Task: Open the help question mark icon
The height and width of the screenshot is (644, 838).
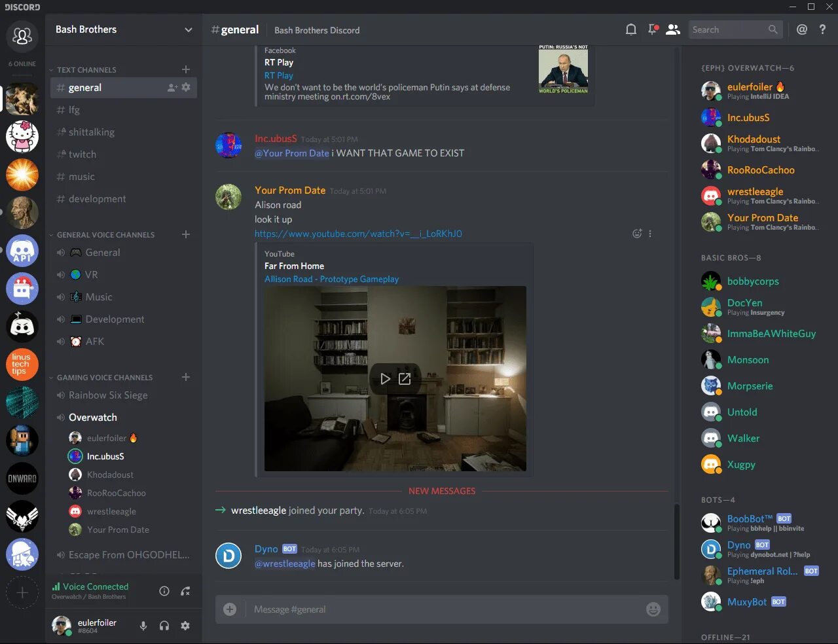Action: coord(822,29)
